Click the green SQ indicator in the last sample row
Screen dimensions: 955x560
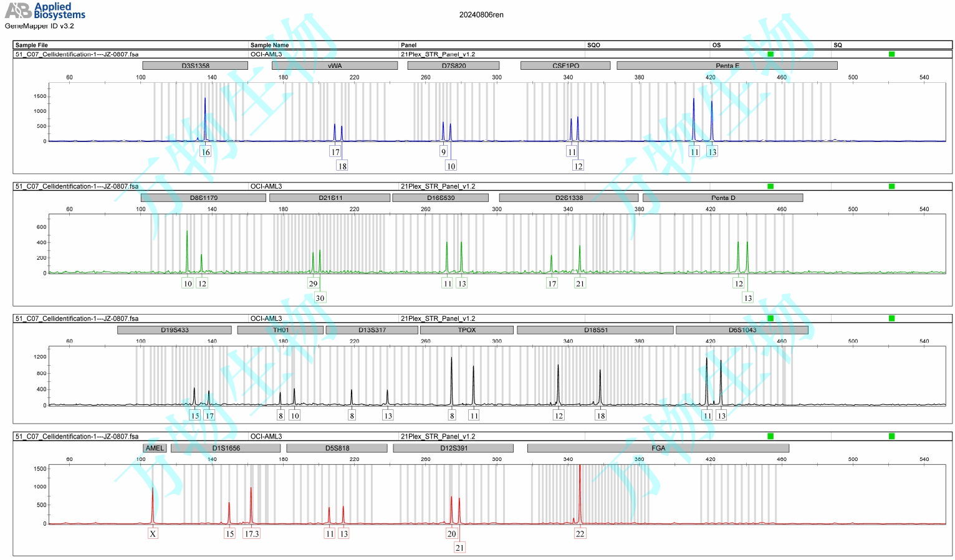point(891,436)
